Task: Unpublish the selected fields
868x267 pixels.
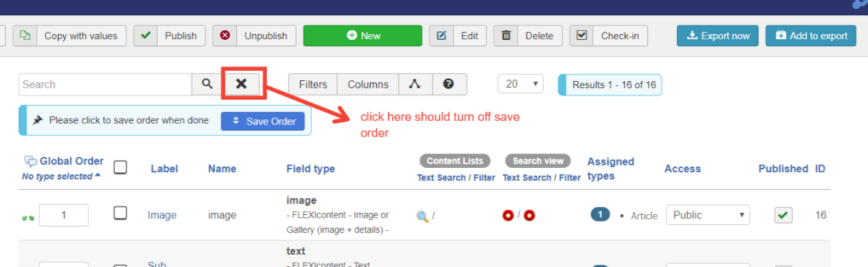Action: coord(254,35)
